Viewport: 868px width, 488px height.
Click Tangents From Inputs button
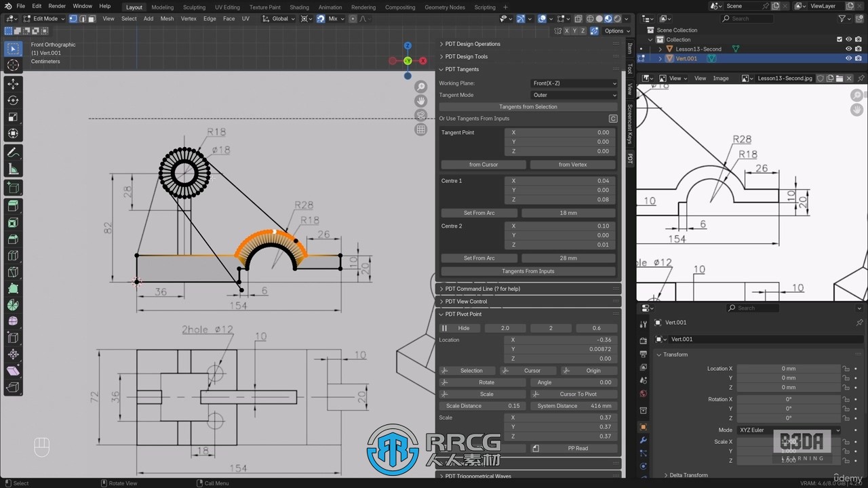pyautogui.click(x=528, y=271)
